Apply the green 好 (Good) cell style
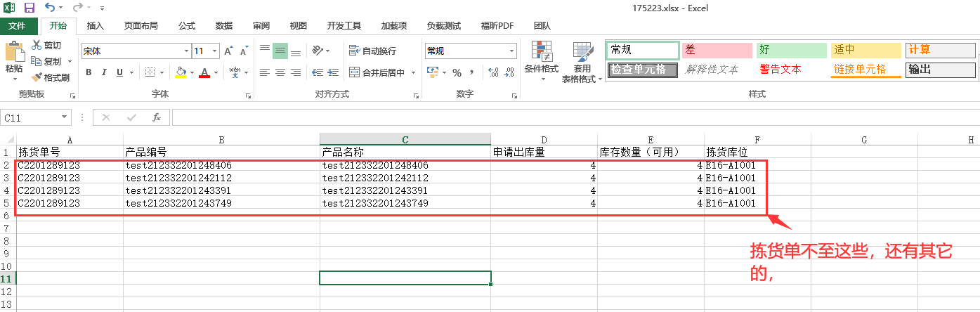 [791, 50]
